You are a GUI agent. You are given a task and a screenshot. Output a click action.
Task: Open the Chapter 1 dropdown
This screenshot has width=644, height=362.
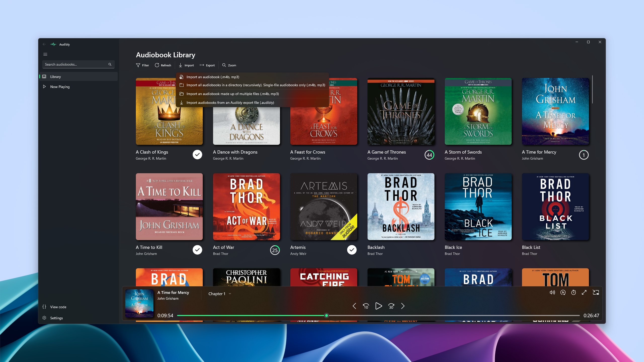pyautogui.click(x=219, y=293)
